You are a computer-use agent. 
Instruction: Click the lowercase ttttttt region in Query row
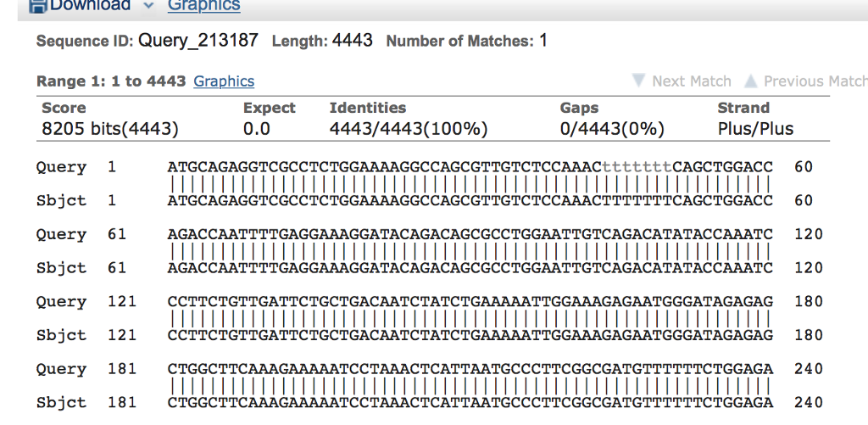click(637, 167)
